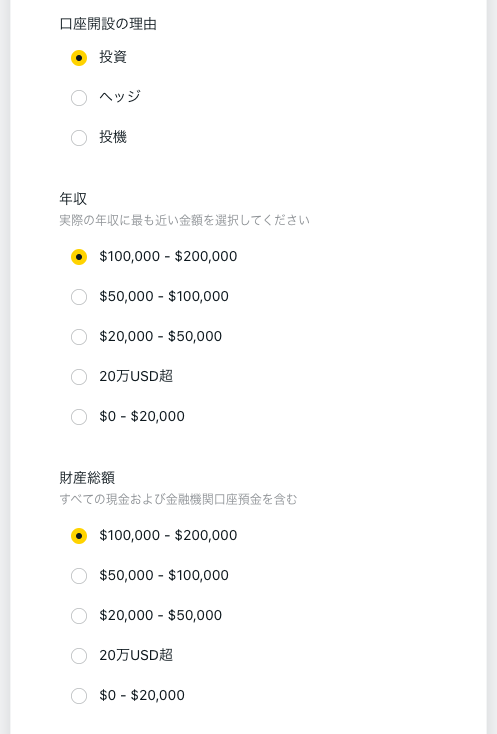This screenshot has width=497, height=734.
Task: Click the 実際の年収に最も近い金額 hint text
Action: pos(184,220)
